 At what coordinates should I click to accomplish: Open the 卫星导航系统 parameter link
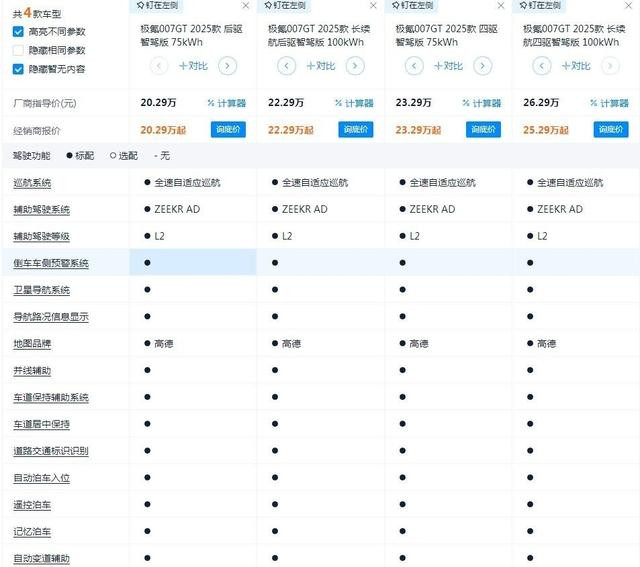pos(42,290)
